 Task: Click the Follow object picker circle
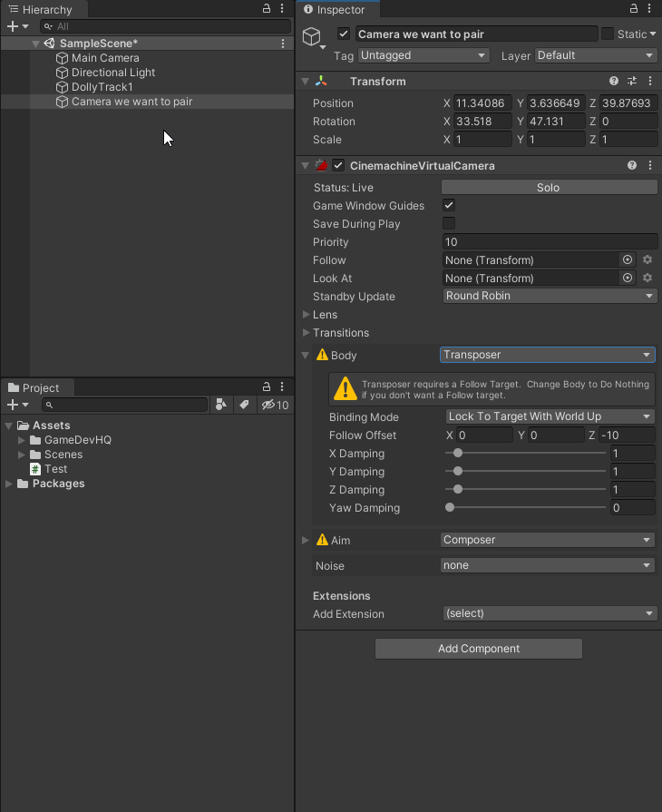[x=628, y=260]
